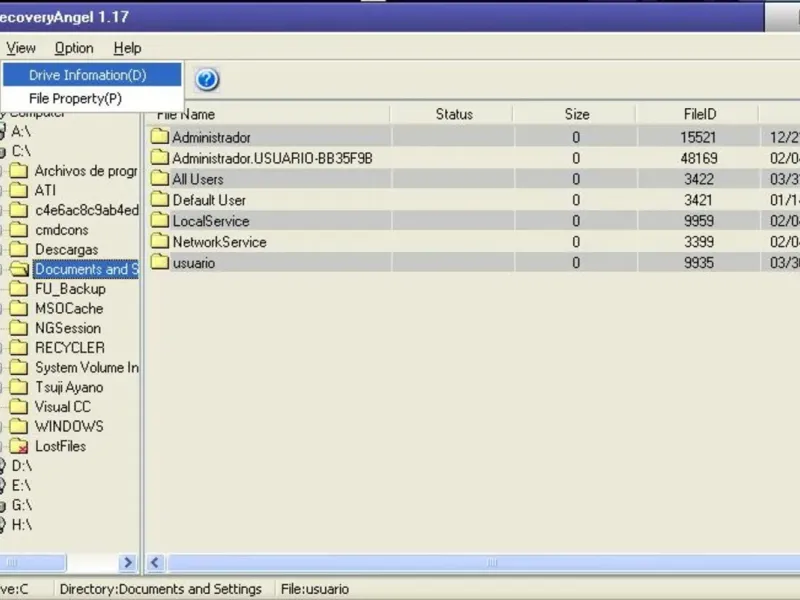Select usuario folder icon in file list
Viewport: 800px width, 600px height.
[x=160, y=262]
